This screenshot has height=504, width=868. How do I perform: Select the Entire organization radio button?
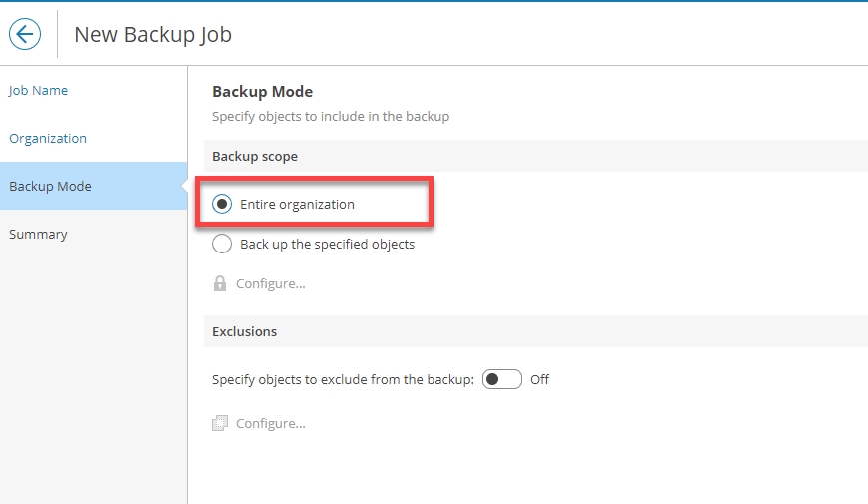point(222,204)
